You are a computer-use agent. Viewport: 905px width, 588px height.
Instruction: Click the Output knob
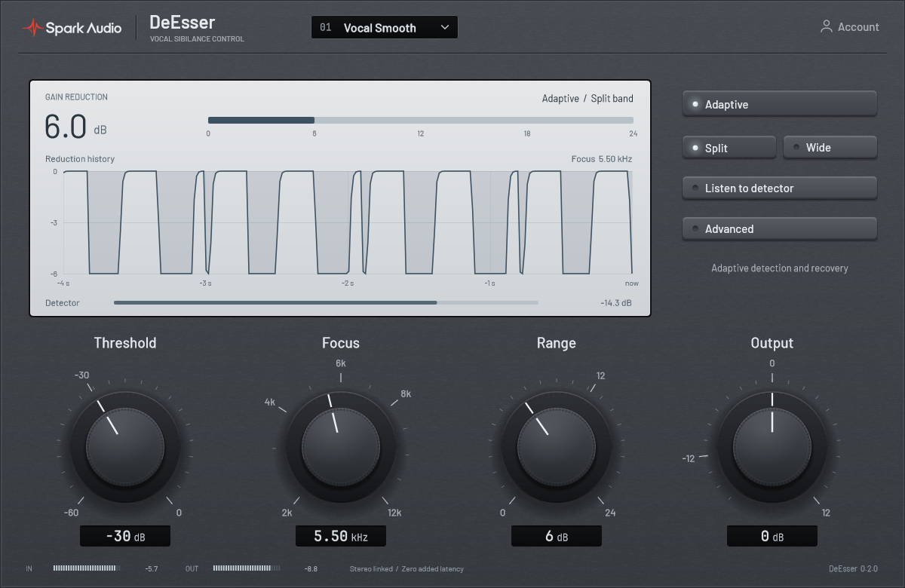click(x=772, y=446)
